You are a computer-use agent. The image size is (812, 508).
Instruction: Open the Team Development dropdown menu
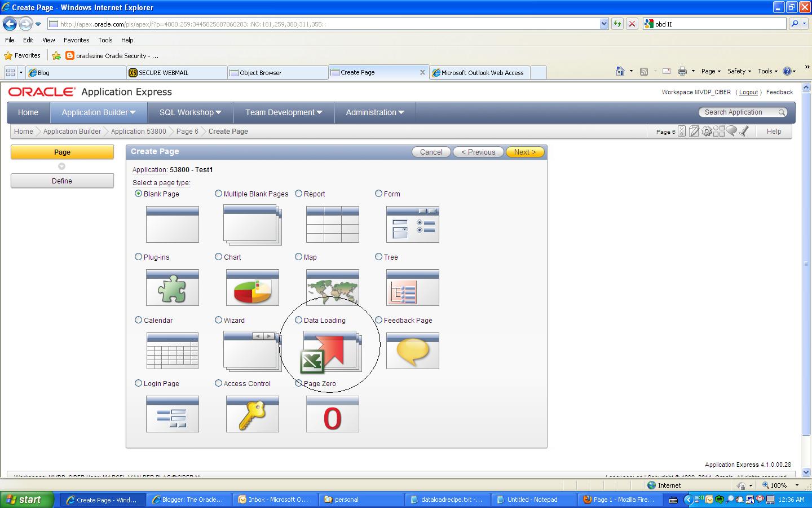(x=283, y=112)
